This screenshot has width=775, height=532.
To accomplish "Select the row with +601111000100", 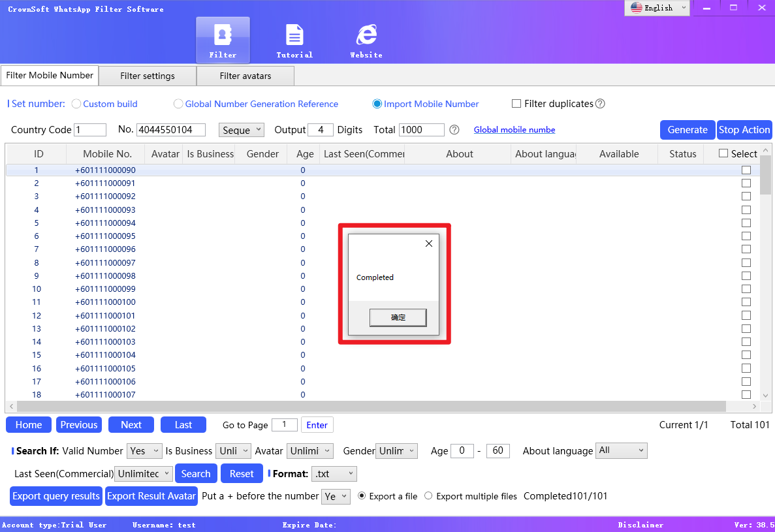I will (x=383, y=302).
